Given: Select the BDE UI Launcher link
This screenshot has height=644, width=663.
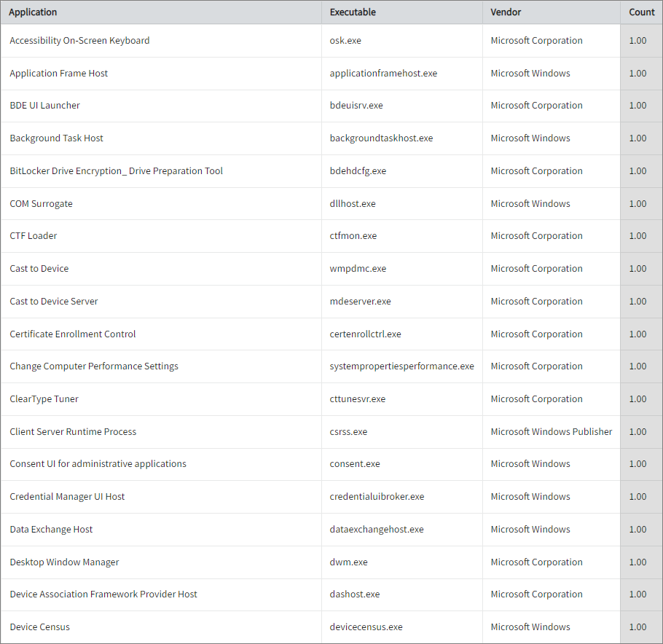Looking at the screenshot, I should [x=44, y=105].
